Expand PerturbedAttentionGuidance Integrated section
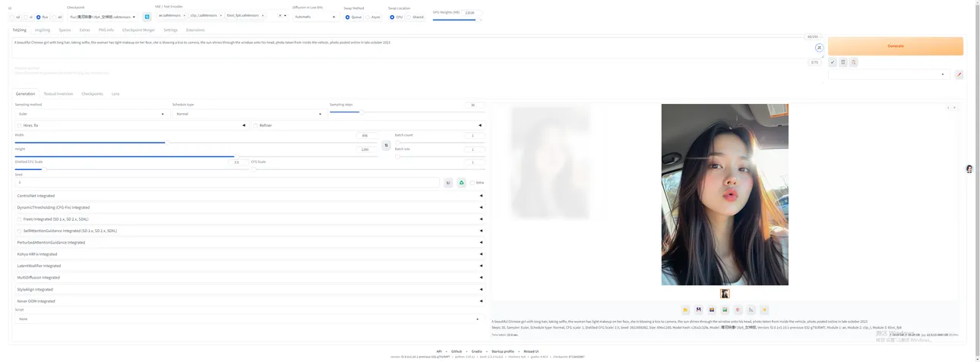The image size is (980, 362). tap(248, 243)
